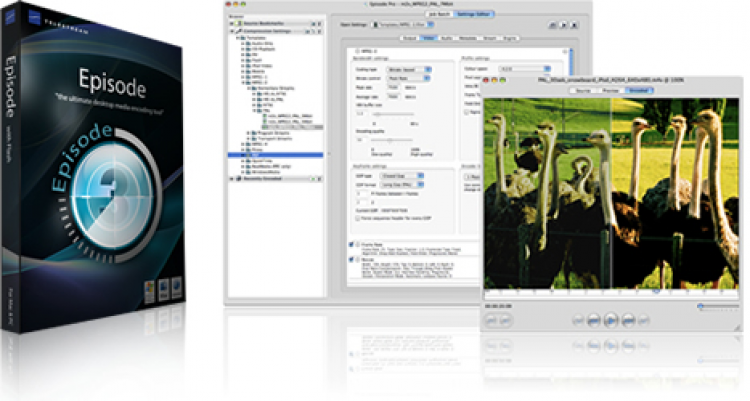The height and width of the screenshot is (401, 750).
Task: Open the Stream settings tab
Action: (490, 38)
